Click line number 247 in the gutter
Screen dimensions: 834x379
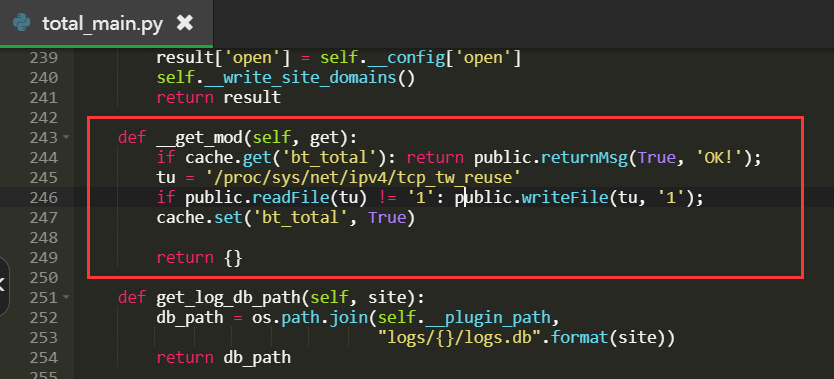coord(43,217)
